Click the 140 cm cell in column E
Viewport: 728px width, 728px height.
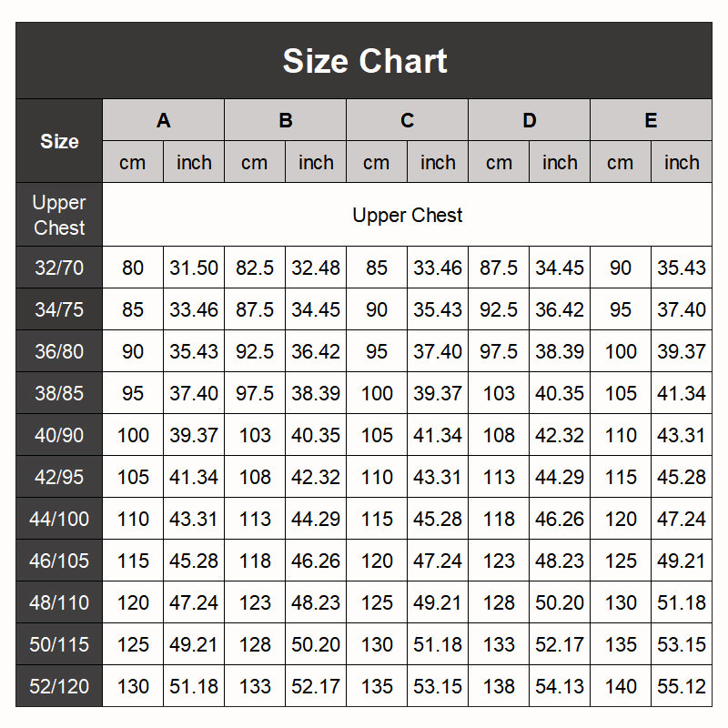click(x=621, y=686)
